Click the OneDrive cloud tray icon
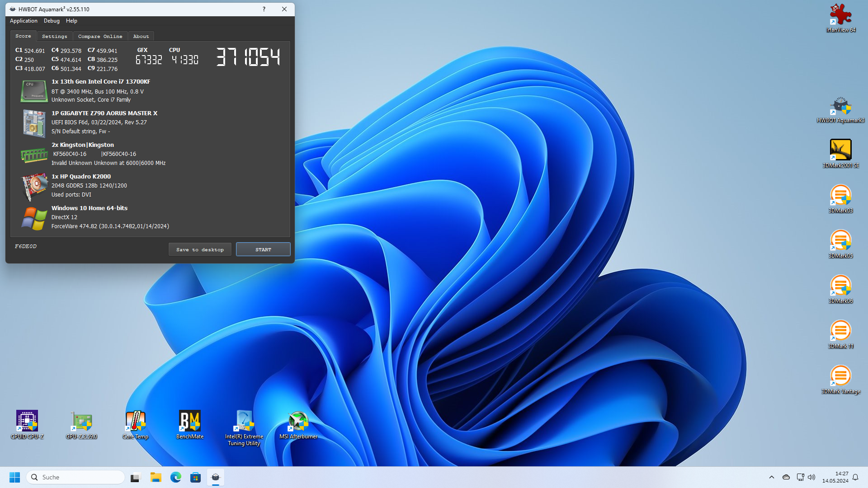 tap(786, 477)
